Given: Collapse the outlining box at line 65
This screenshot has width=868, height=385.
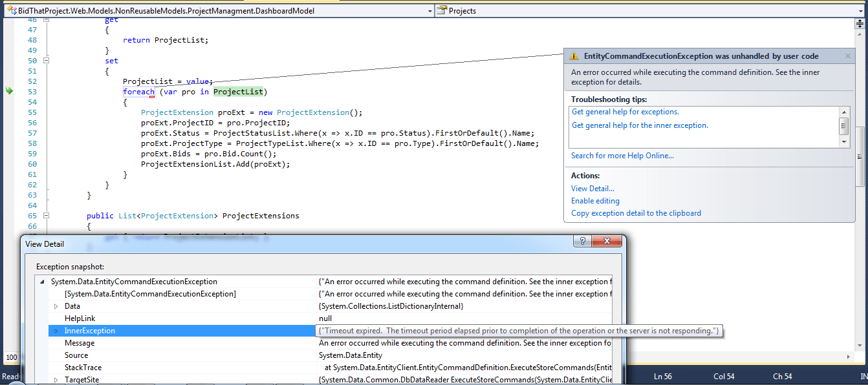Looking at the screenshot, I should click(x=45, y=215).
